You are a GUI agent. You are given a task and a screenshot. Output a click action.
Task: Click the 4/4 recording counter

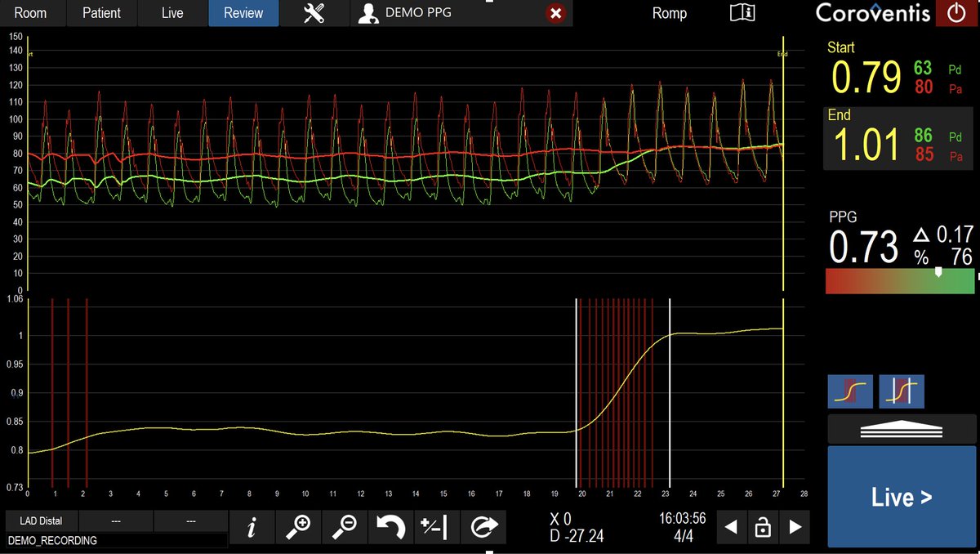tap(682, 536)
